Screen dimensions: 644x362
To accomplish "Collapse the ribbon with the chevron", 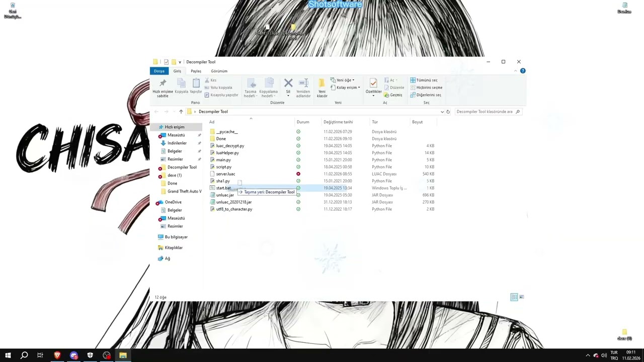I will pyautogui.click(x=515, y=71).
